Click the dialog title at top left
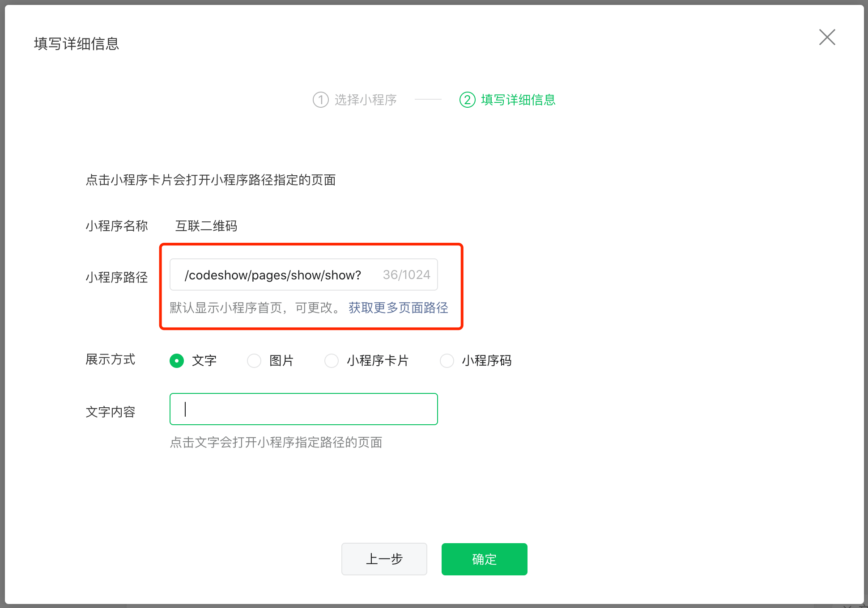This screenshot has height=608, width=868. 77,44
